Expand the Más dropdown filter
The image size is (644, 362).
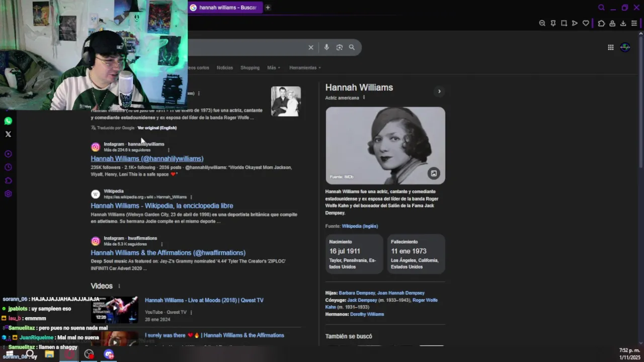[274, 67]
